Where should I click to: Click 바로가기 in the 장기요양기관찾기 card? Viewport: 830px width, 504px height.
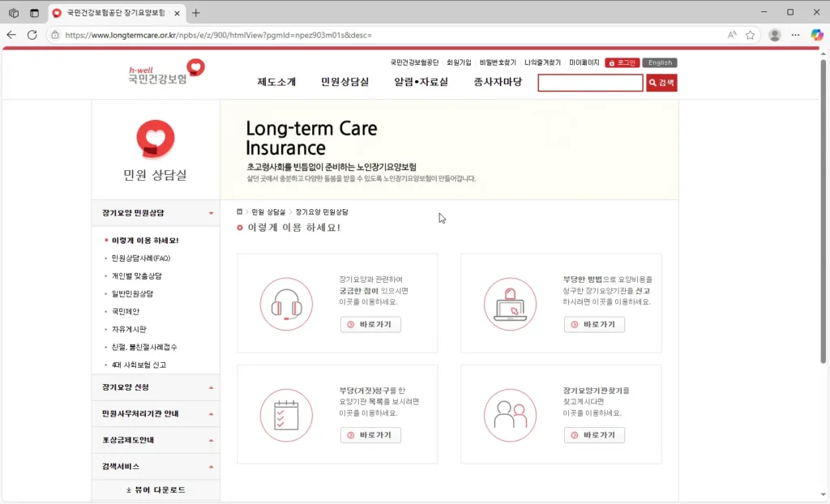(x=594, y=435)
